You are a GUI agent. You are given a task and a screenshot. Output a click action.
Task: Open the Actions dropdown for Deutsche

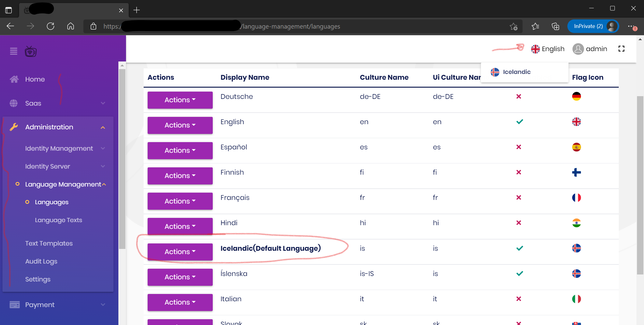point(180,100)
